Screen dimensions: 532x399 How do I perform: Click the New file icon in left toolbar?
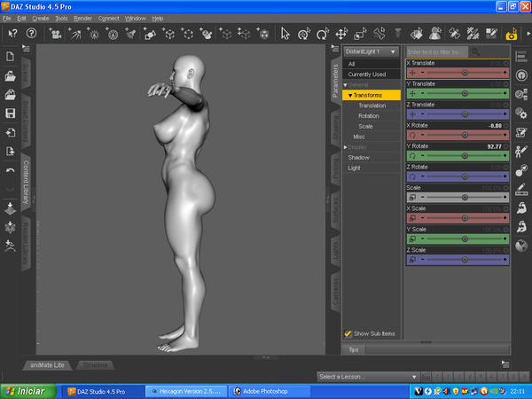(10, 57)
